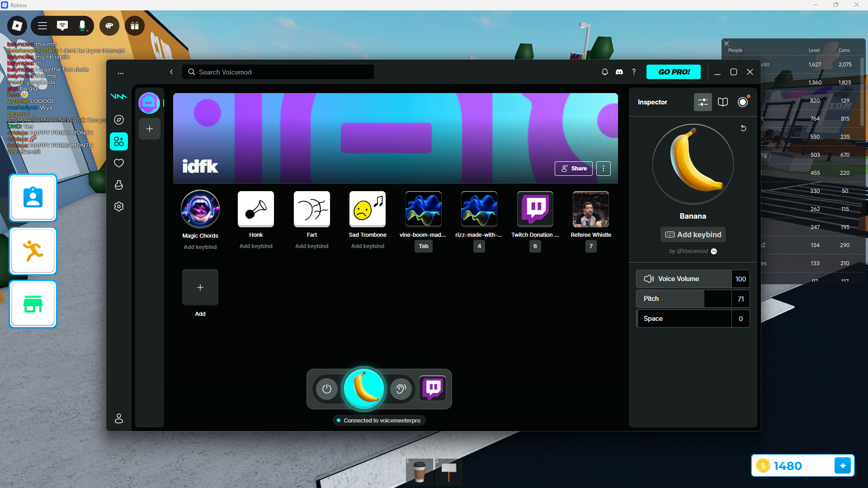Add a new sound to soundboard

coord(200,287)
